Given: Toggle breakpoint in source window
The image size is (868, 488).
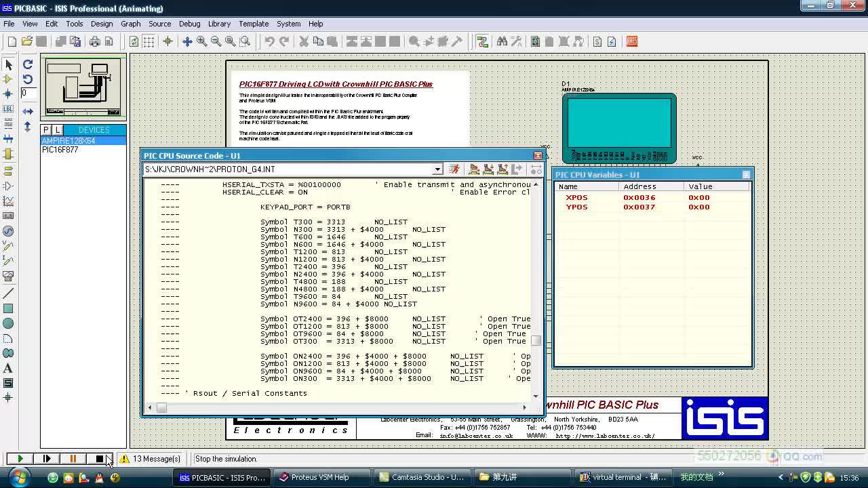Looking at the screenshot, I should tap(536, 169).
